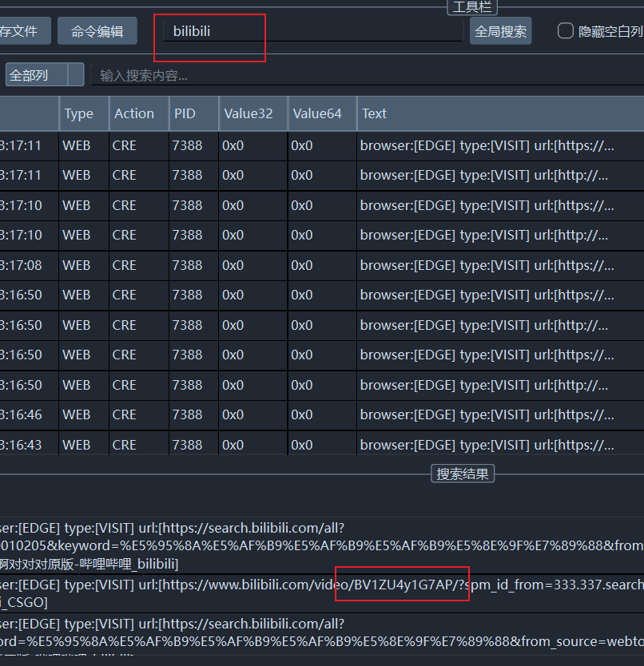Select the search result containing from_source=webto

coord(322,633)
